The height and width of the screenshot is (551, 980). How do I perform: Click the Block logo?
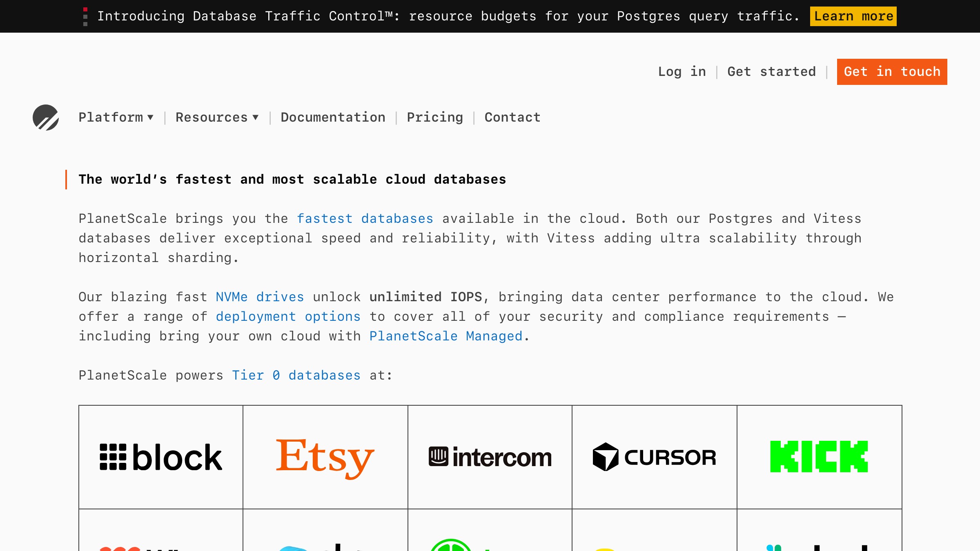(x=161, y=457)
